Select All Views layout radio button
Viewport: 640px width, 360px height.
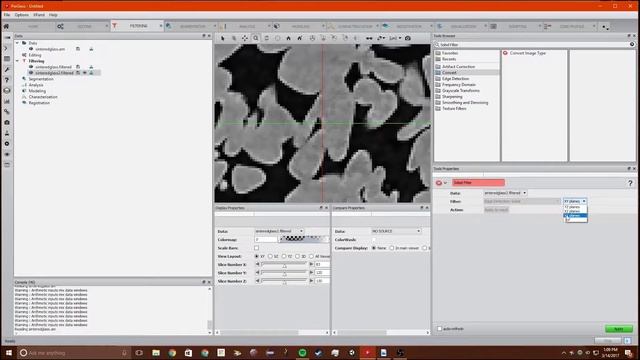coord(311,256)
